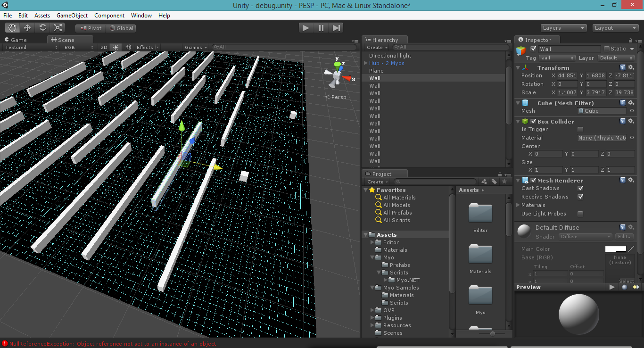Open the Layers dropdown
The height and width of the screenshot is (348, 644).
tap(564, 28)
